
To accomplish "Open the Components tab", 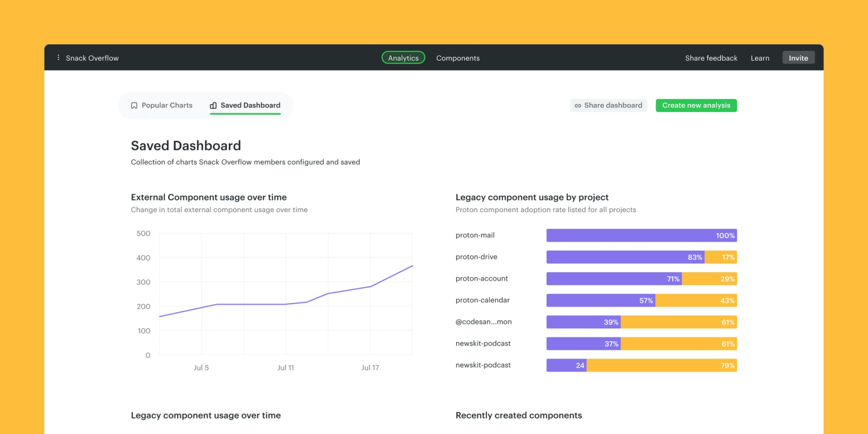I will (458, 58).
